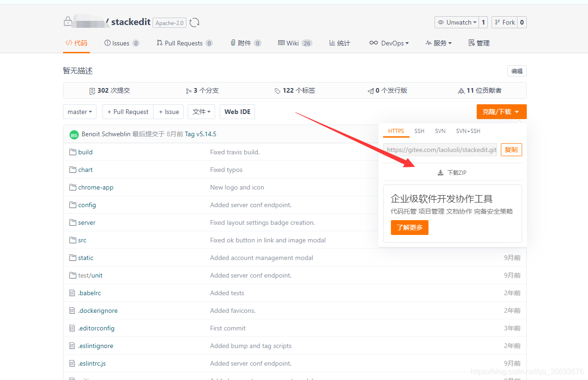
Task: Expand the 文件 dropdown button
Action: [x=202, y=112]
